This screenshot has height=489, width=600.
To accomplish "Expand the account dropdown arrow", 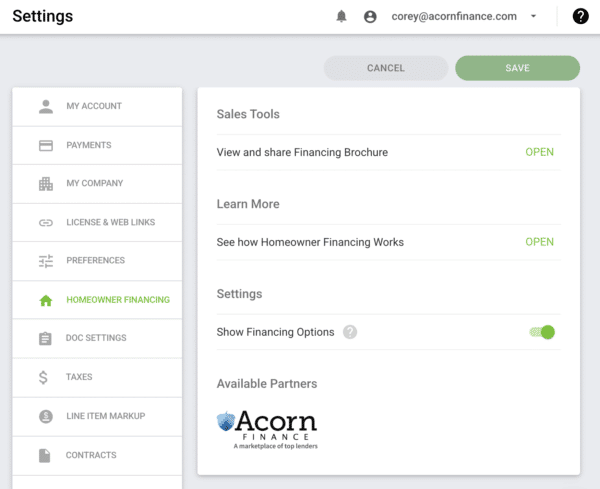I will click(533, 16).
